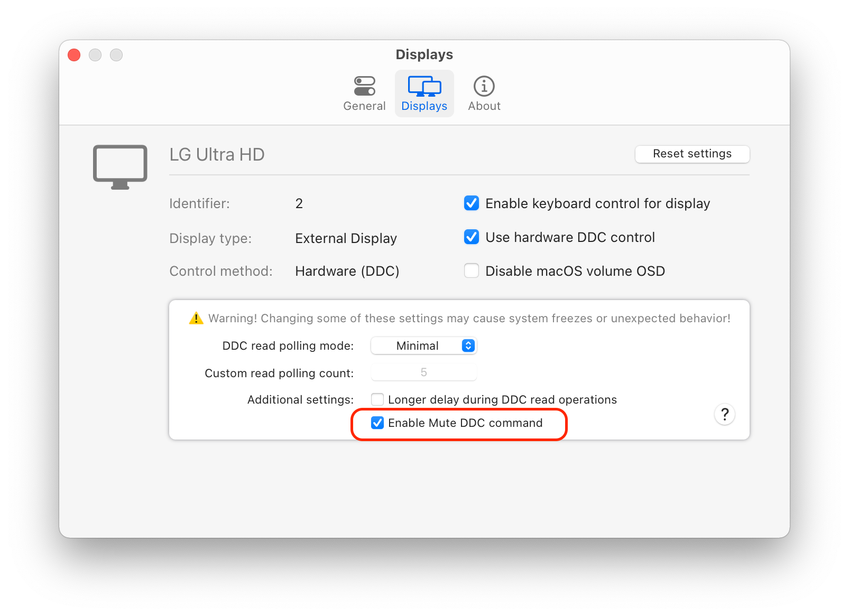
Task: Uncheck Enable Mute DDC command
Action: pyautogui.click(x=377, y=423)
